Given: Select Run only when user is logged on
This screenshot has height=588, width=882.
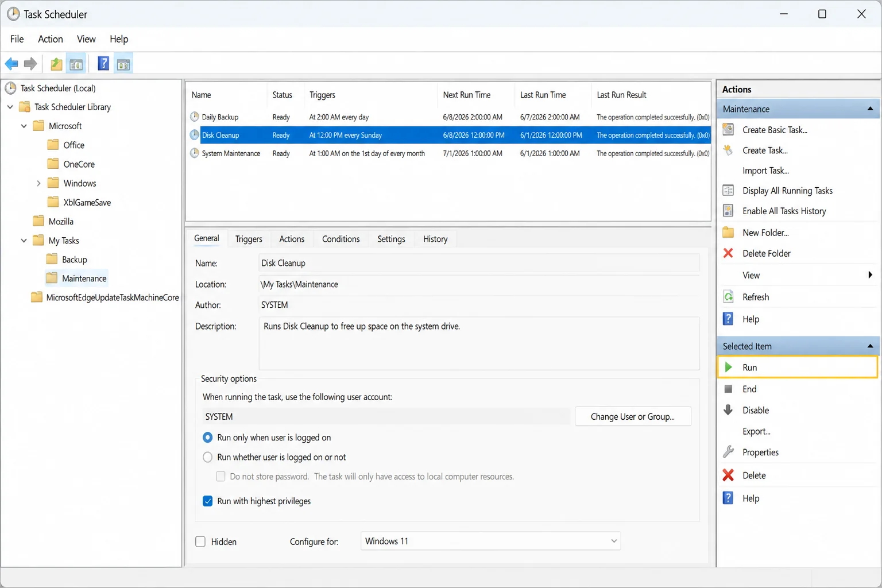Looking at the screenshot, I should pos(208,438).
